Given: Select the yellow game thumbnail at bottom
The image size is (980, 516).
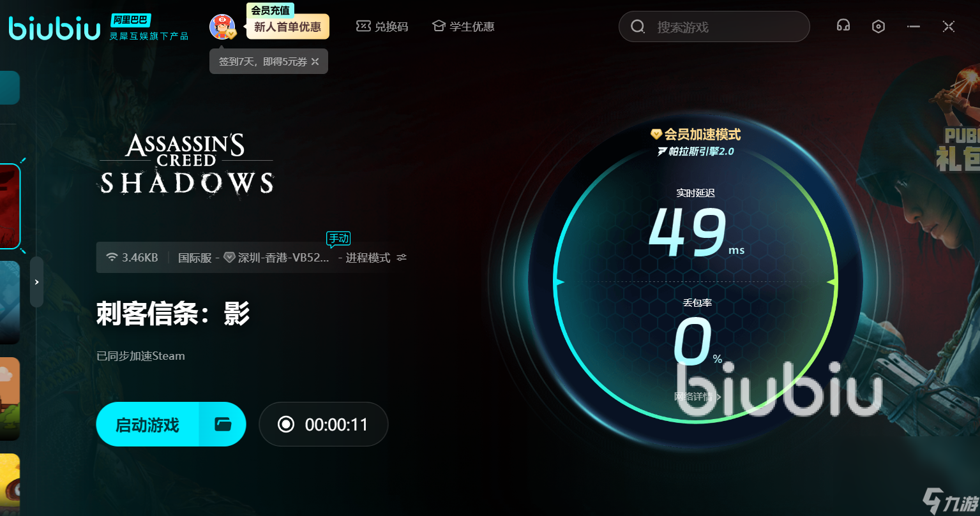Looking at the screenshot, I should [10, 485].
